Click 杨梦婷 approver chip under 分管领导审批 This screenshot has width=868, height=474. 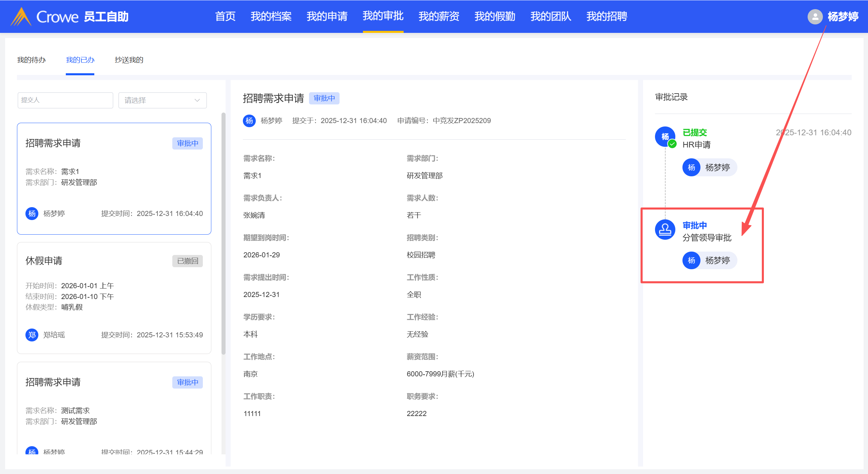[710, 260]
